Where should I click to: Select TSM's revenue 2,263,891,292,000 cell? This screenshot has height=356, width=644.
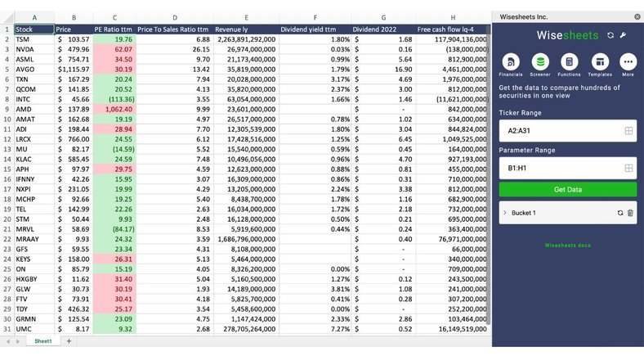click(246, 39)
